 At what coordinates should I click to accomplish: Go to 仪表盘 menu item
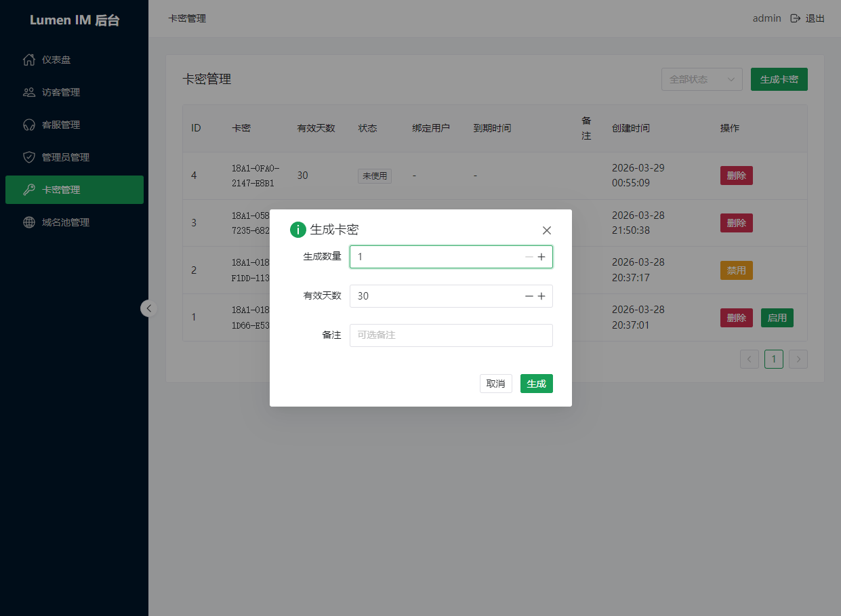75,60
